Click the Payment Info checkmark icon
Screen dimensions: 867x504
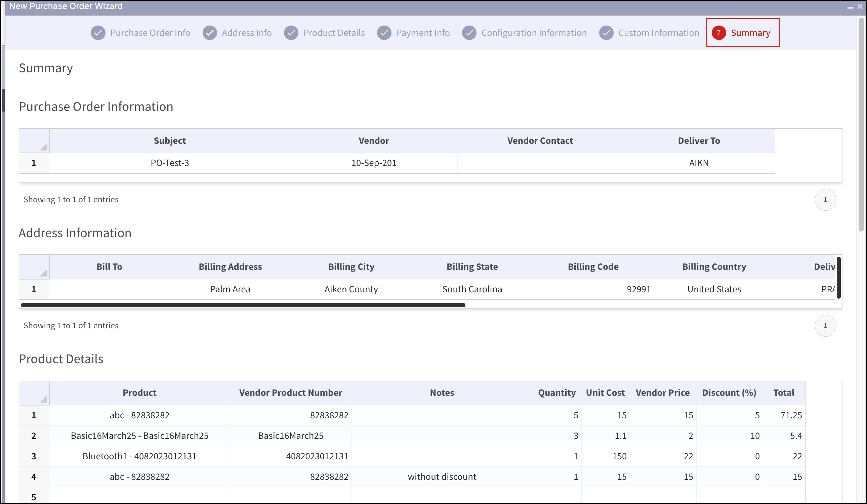coord(384,33)
